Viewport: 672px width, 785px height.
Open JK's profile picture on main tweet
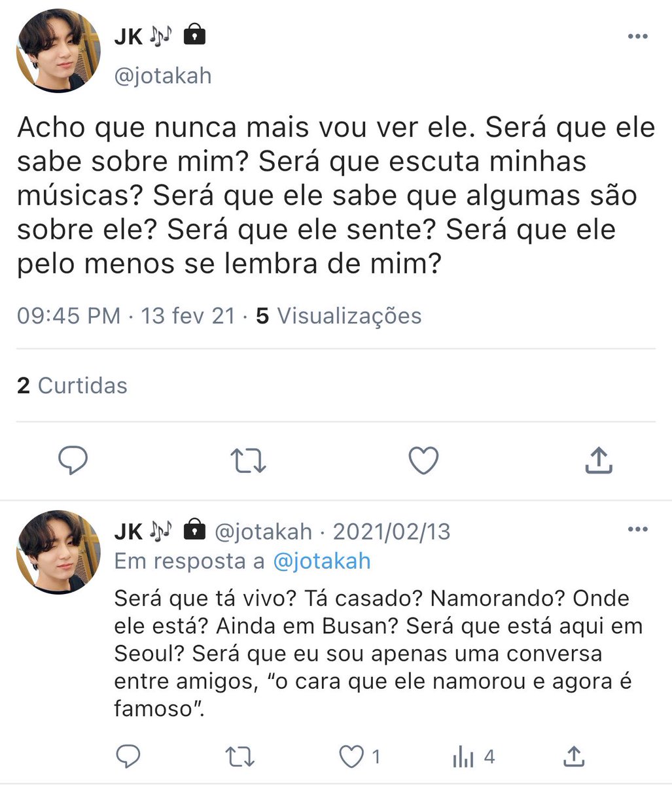[58, 51]
